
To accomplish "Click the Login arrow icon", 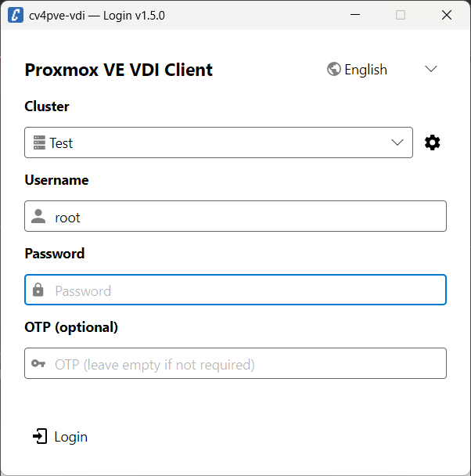I will 40,436.
